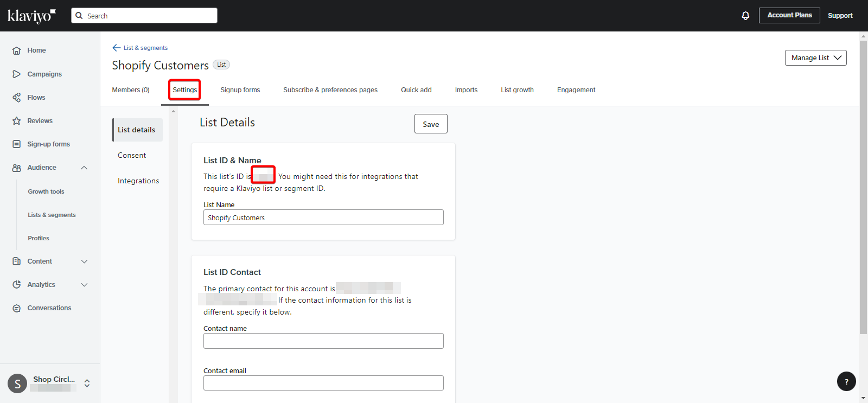Select the Settings tab
This screenshot has height=403, width=868.
[185, 90]
